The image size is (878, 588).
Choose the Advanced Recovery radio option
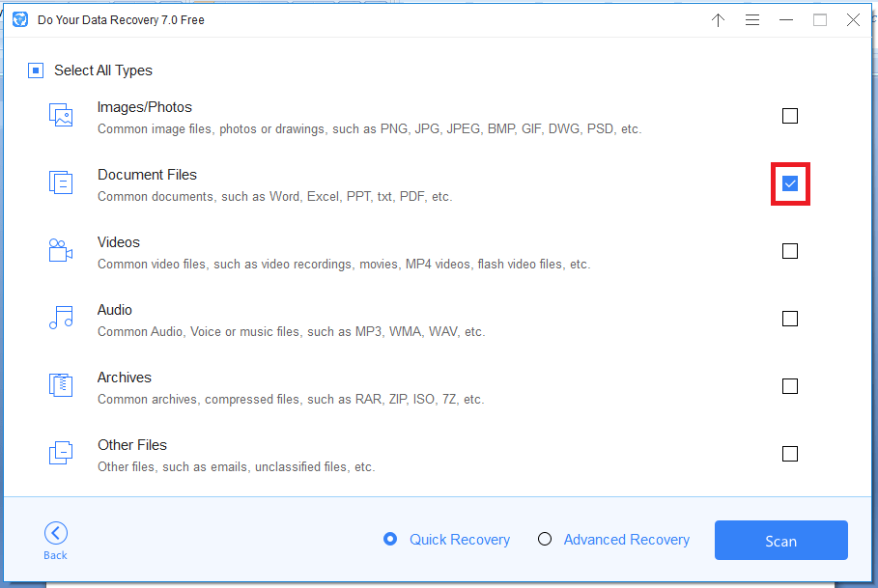click(x=544, y=540)
